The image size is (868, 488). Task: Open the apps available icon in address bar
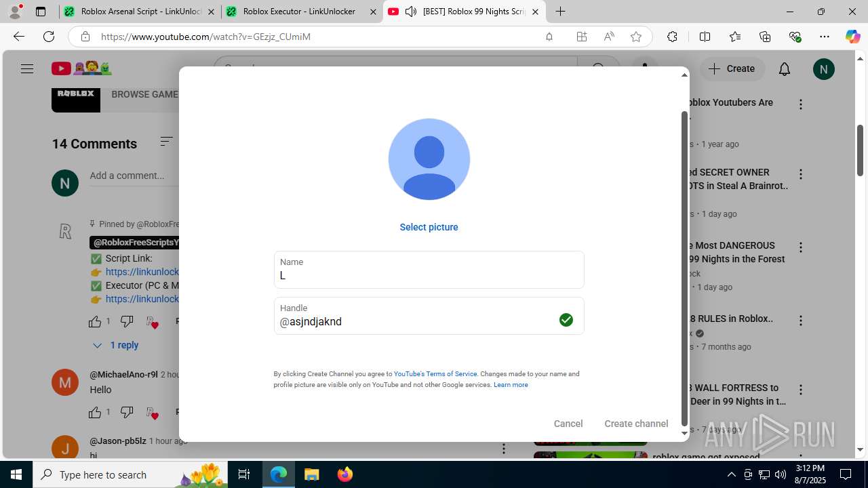[x=582, y=37]
